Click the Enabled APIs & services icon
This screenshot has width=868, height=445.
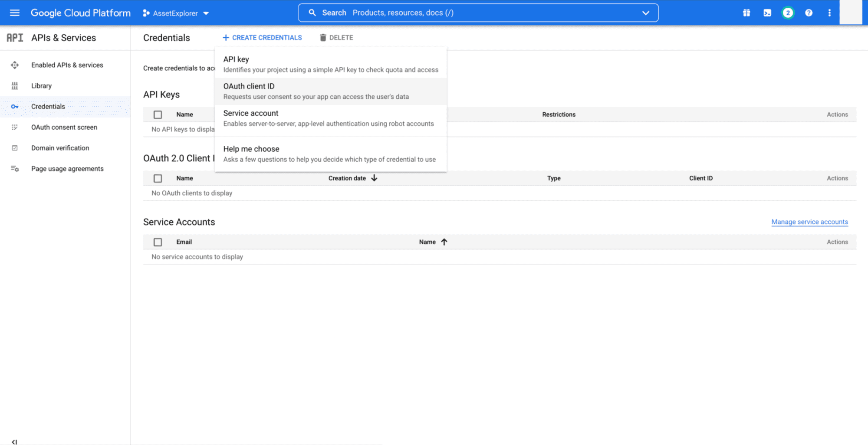coord(15,65)
